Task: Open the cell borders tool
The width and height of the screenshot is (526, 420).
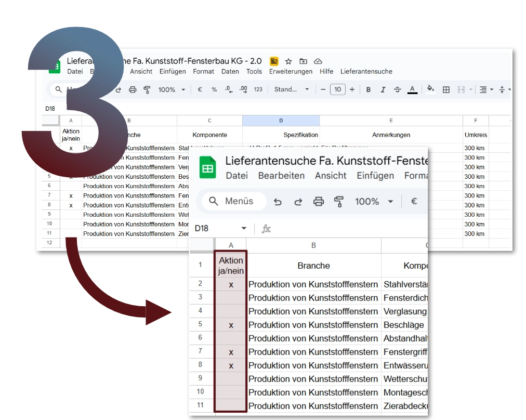Action: pos(446,89)
